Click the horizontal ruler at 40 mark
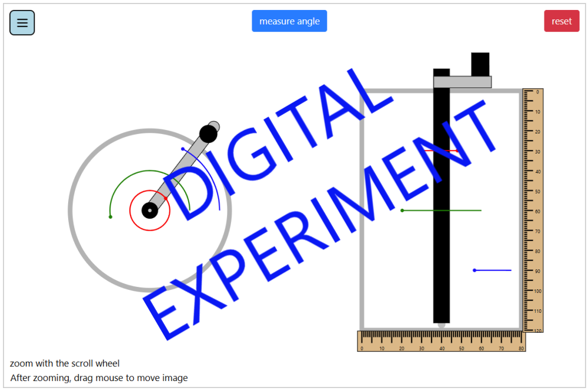588x391 pixels. (x=442, y=342)
